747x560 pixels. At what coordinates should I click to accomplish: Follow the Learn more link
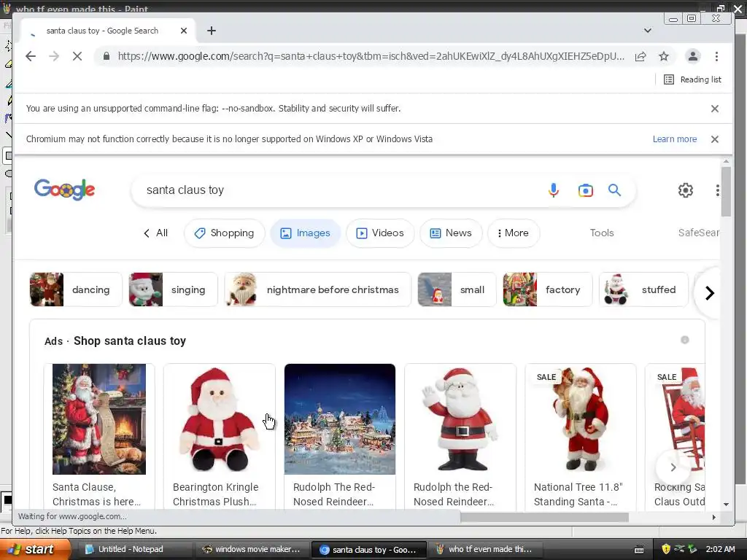point(675,139)
